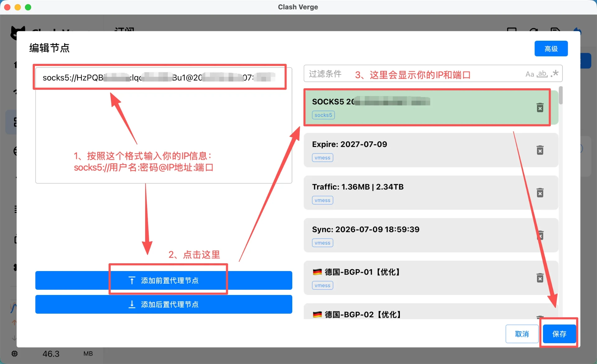The image size is (597, 364).
Task: Click the vmess tag under Sync row
Action: point(322,243)
